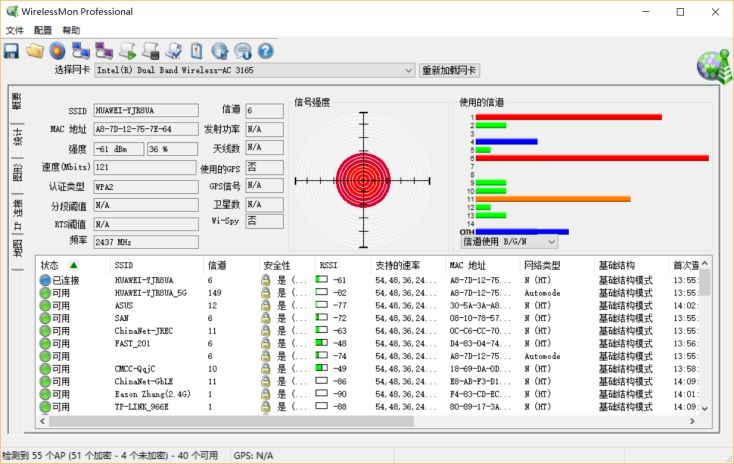The width and height of the screenshot is (734, 464).
Task: Sort list by the 状态 column header
Action: [x=73, y=265]
